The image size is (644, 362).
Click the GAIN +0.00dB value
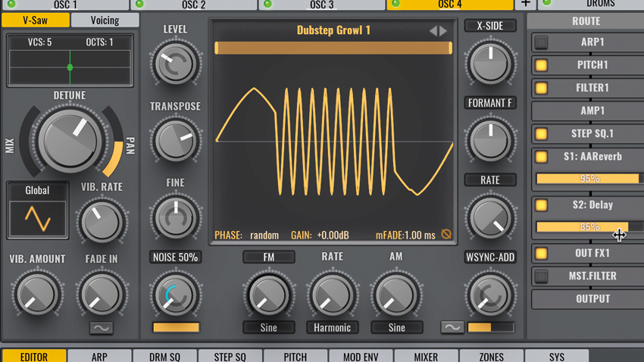[x=333, y=236]
